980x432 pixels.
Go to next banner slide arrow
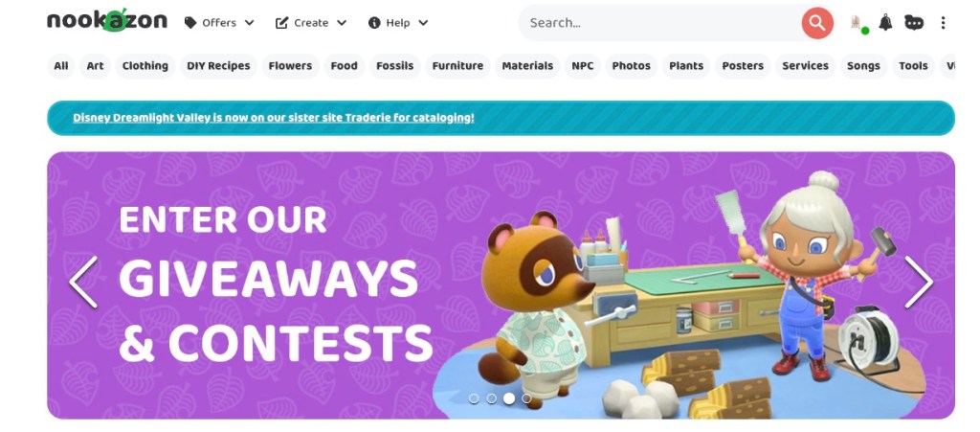coord(918,282)
